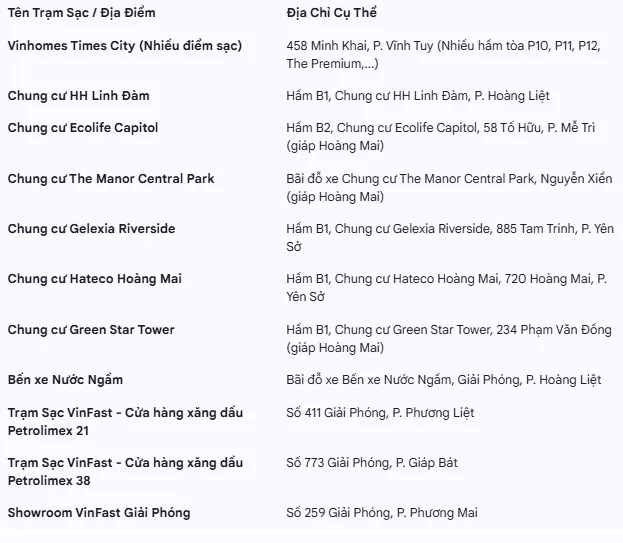Click the 234 Phạm Văn Đồng address cell
623x543 pixels.
(448, 339)
